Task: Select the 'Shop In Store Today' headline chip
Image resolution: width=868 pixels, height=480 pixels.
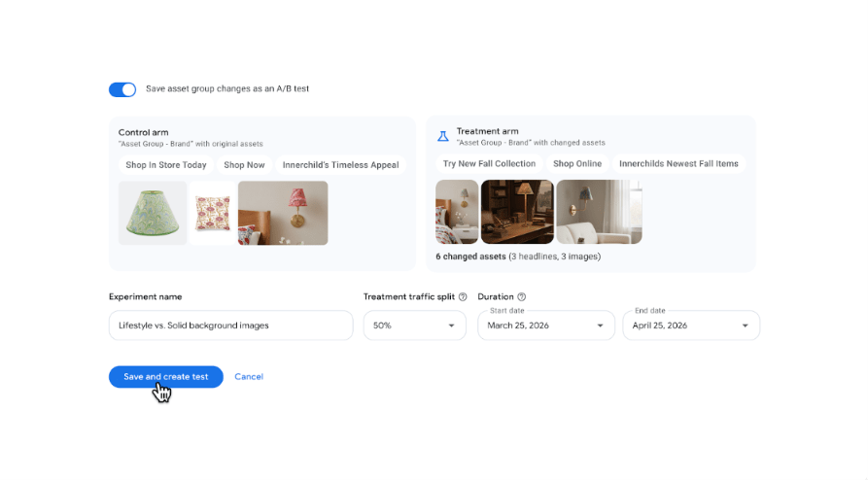Action: (x=166, y=165)
